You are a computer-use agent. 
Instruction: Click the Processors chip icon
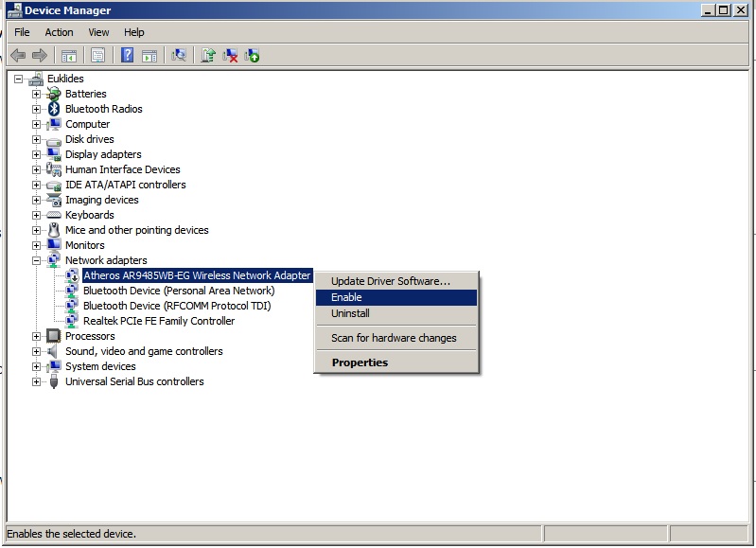point(54,336)
